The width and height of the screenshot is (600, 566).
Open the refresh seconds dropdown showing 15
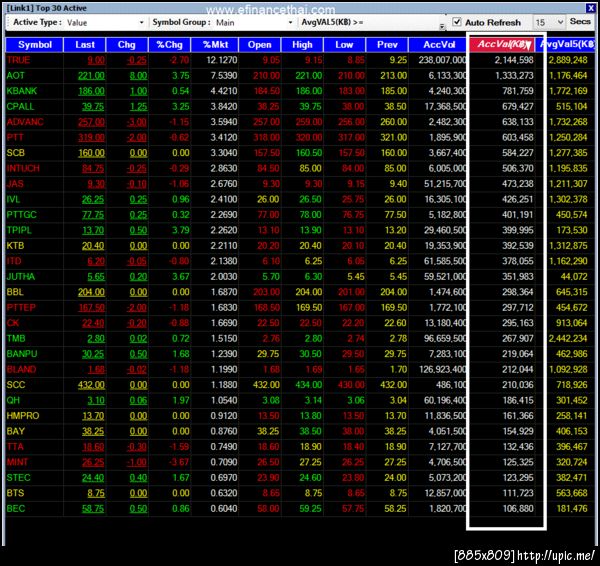coord(549,23)
